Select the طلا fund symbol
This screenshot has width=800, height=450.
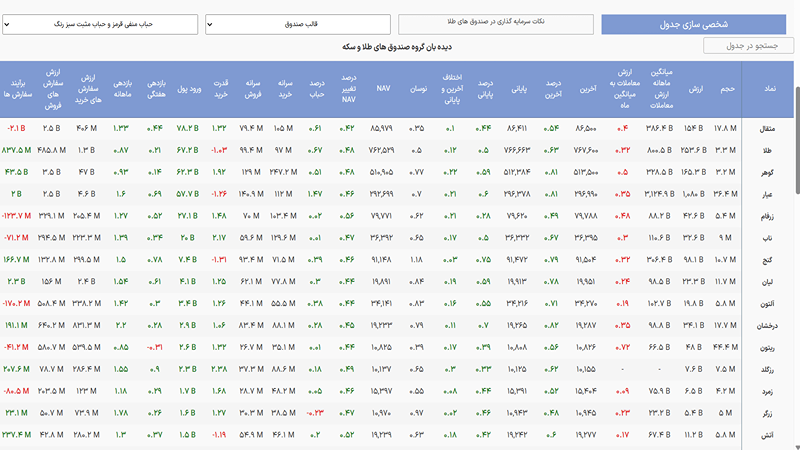767,151
